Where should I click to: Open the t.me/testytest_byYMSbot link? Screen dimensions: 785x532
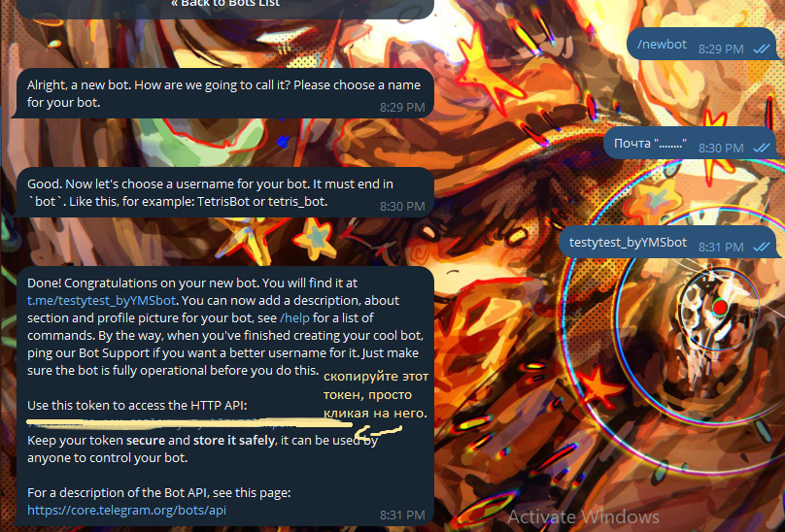click(102, 300)
